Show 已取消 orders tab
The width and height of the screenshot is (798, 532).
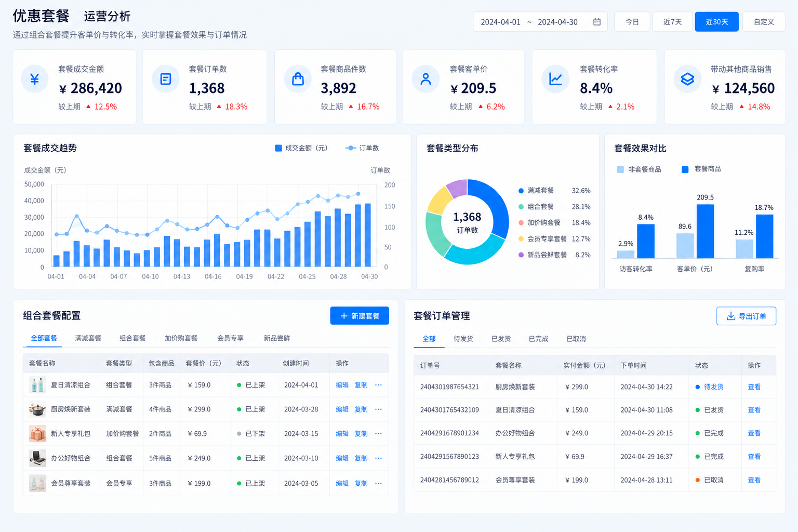pos(576,339)
